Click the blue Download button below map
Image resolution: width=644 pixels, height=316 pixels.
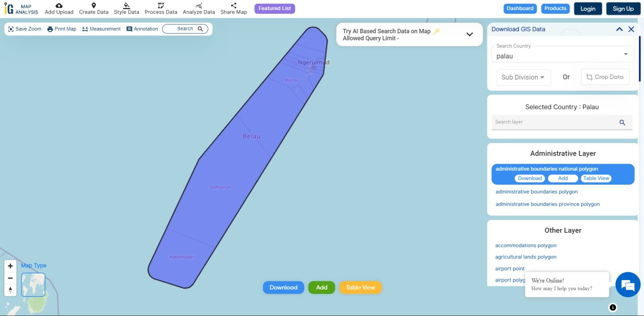coord(284,288)
